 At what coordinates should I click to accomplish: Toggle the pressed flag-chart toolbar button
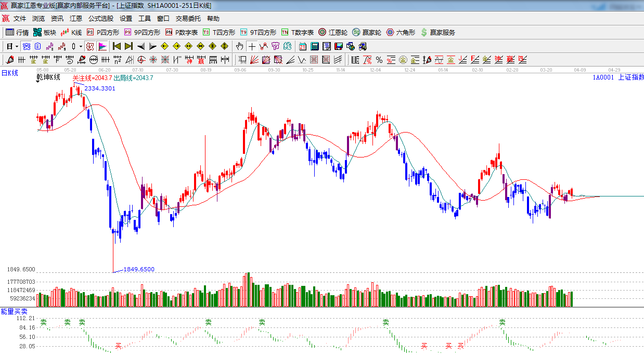click(102, 46)
